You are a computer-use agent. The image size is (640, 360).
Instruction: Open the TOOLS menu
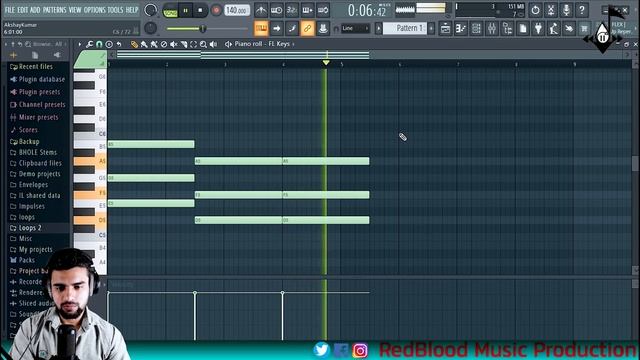pos(115,10)
